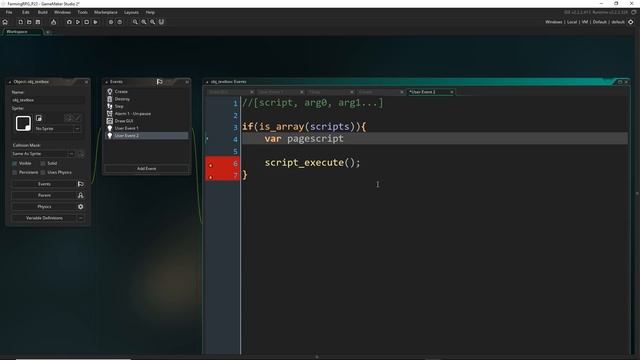This screenshot has height=360, width=640.
Task: Toggle the Uses Physics checkbox
Action: (43, 173)
